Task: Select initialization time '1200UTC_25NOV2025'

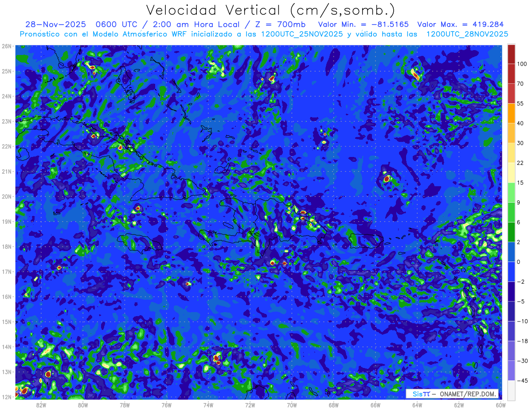Action: 301,34
